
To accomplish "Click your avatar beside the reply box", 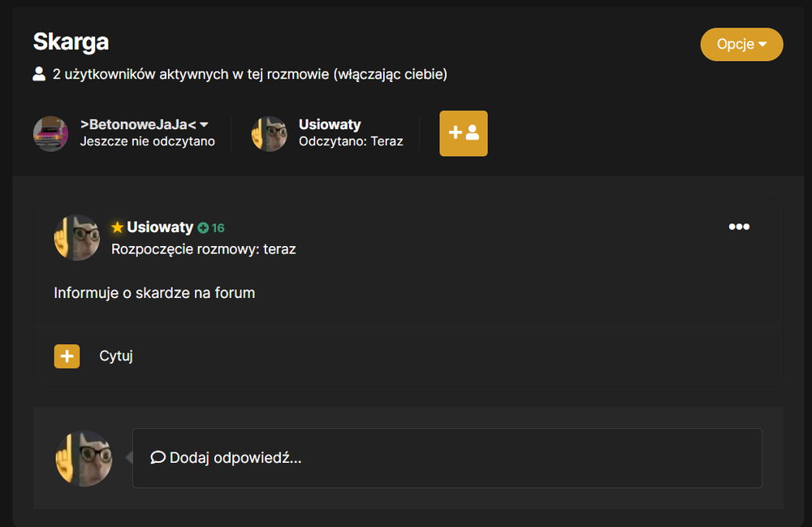I will point(84,458).
